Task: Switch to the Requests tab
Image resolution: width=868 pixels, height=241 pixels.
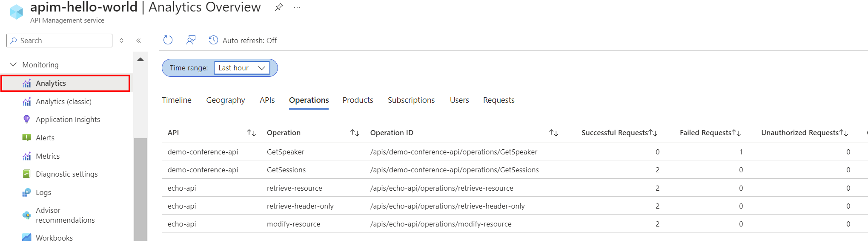Action: (x=498, y=100)
